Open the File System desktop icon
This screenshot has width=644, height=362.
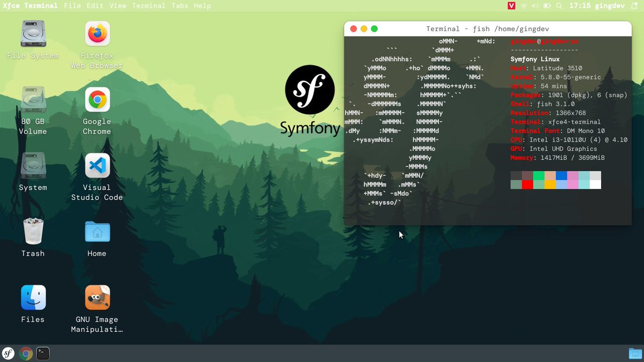tap(33, 34)
